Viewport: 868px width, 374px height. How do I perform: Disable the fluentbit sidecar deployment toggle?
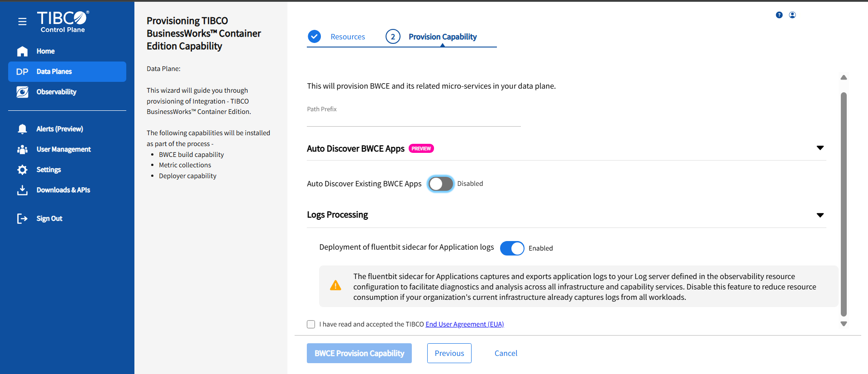pyautogui.click(x=512, y=248)
